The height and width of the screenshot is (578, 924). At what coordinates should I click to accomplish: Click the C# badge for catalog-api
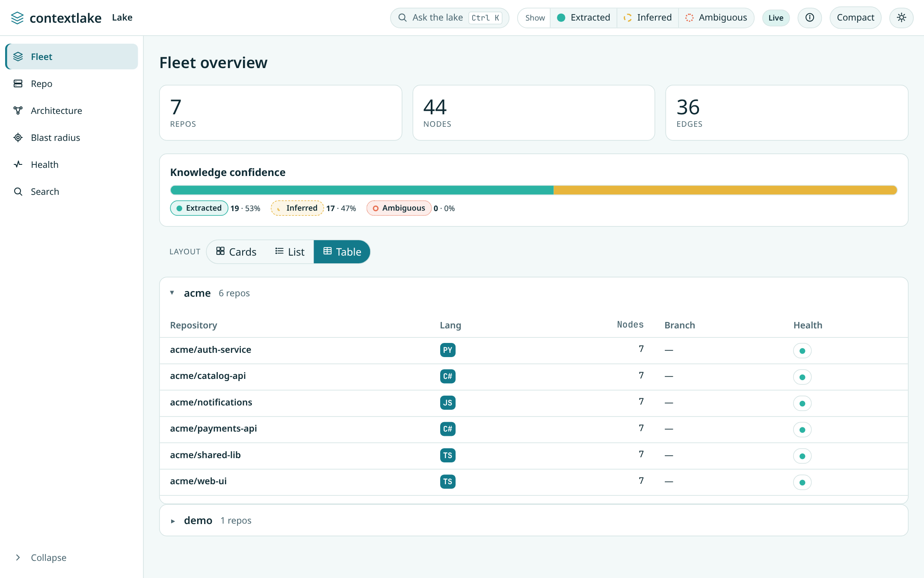[447, 376]
